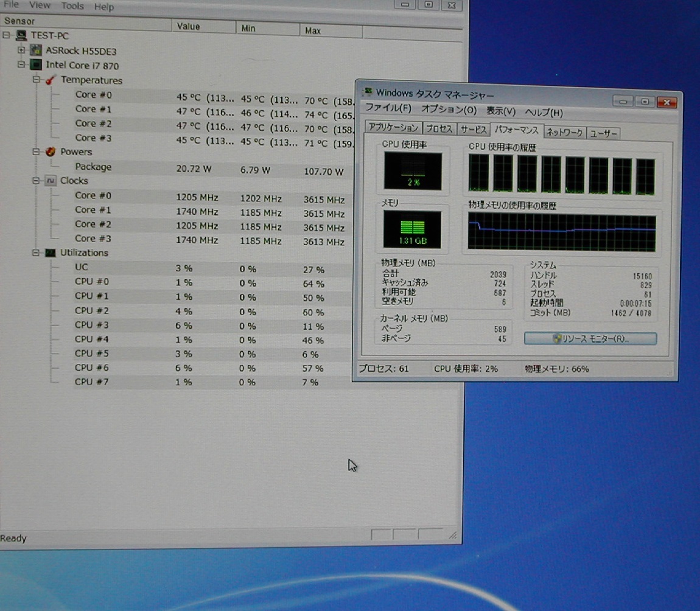Click the 6.79 W min power value

(x=256, y=170)
